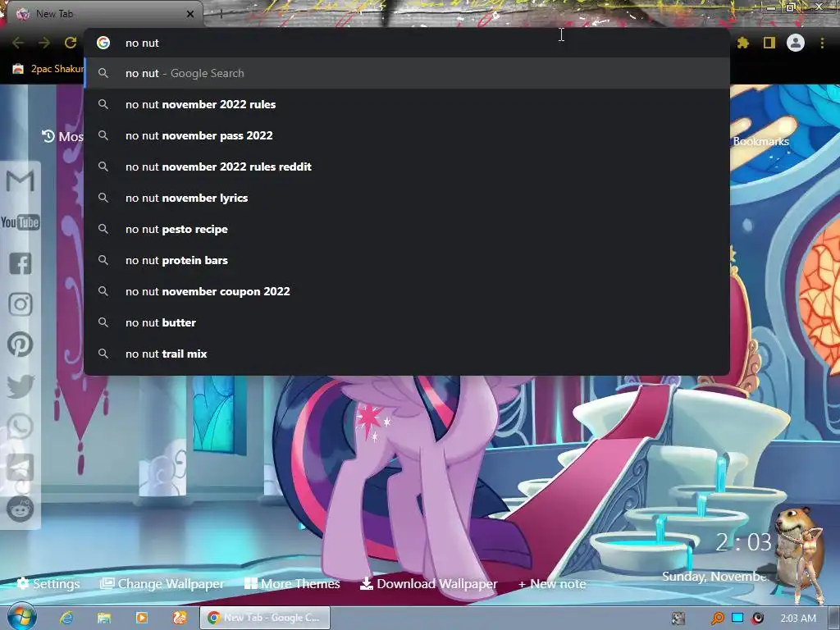The height and width of the screenshot is (630, 840).
Task: Open Telegram shortcut in sidebar
Action: point(21,468)
